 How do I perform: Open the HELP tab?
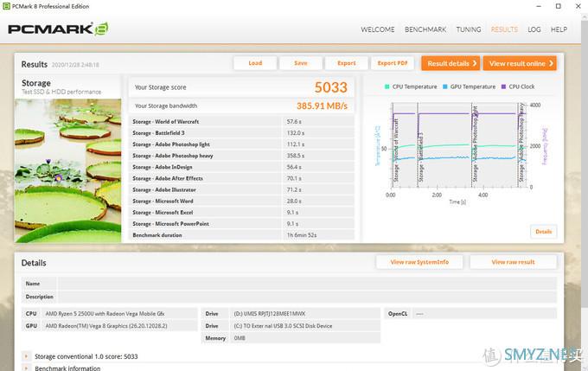559,29
